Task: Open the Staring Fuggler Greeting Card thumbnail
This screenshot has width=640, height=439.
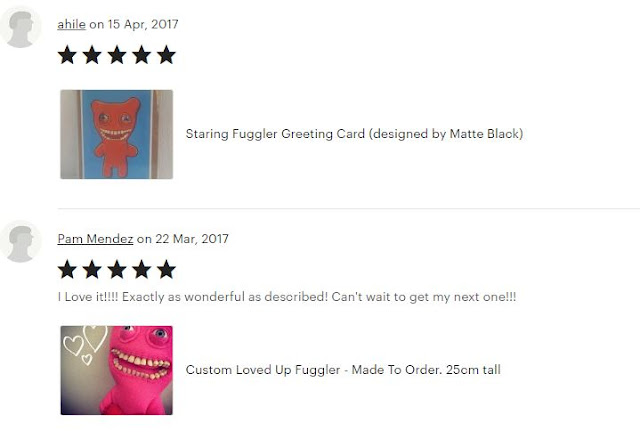Action: pos(117,134)
